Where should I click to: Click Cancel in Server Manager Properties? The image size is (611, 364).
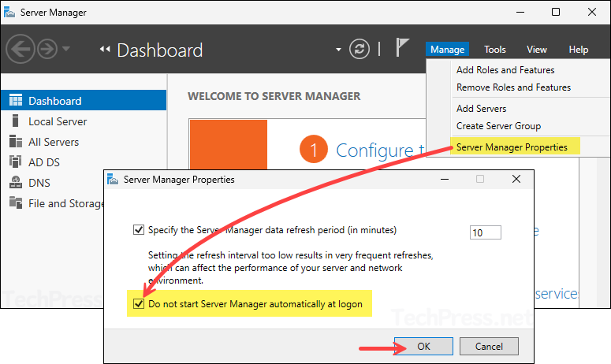click(489, 346)
